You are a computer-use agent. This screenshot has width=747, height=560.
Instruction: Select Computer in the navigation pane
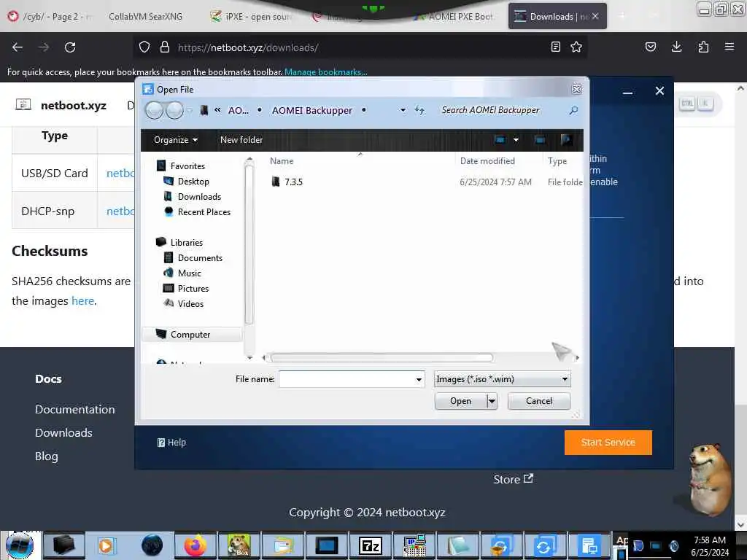(x=190, y=334)
